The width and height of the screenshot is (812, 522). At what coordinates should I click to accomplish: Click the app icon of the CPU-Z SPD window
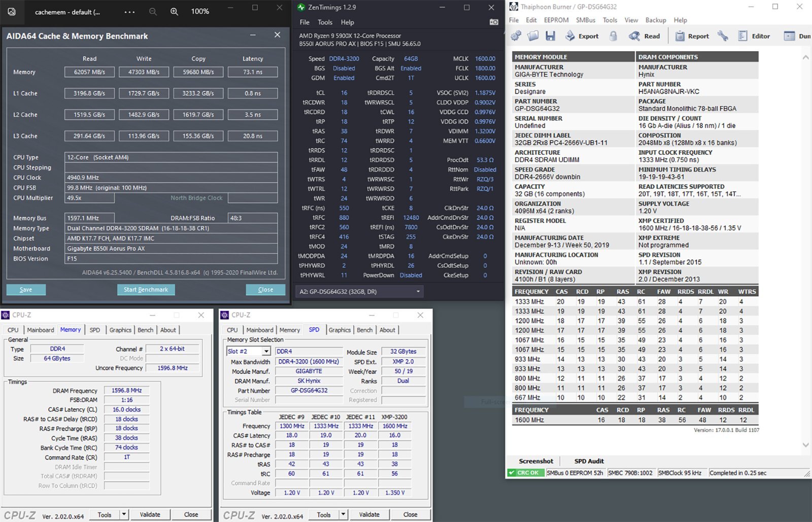[225, 315]
